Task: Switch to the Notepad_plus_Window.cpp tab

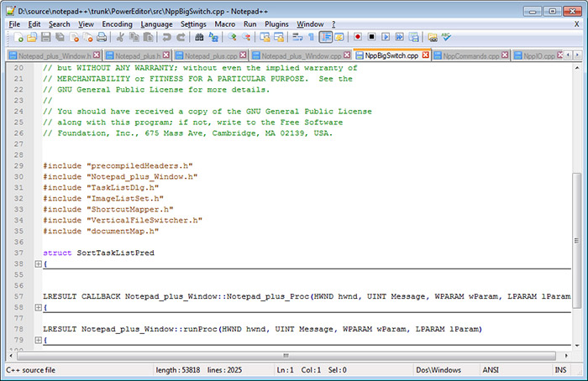Action: pyautogui.click(x=301, y=56)
